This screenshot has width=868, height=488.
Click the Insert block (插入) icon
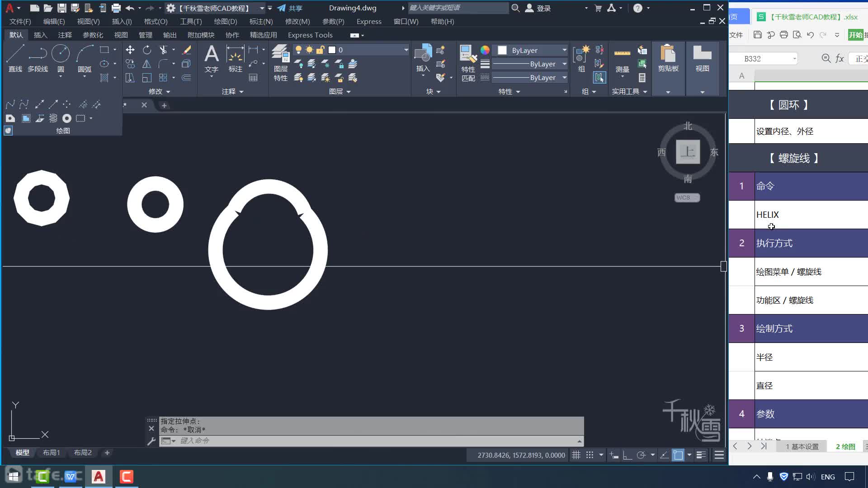point(423,58)
